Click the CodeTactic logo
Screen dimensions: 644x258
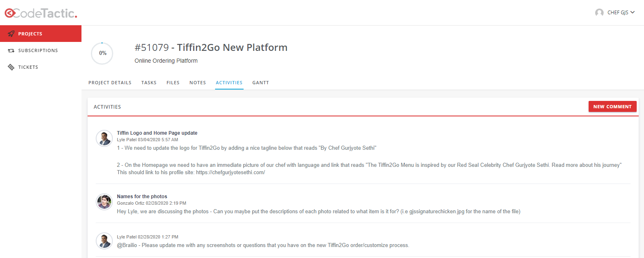41,13
